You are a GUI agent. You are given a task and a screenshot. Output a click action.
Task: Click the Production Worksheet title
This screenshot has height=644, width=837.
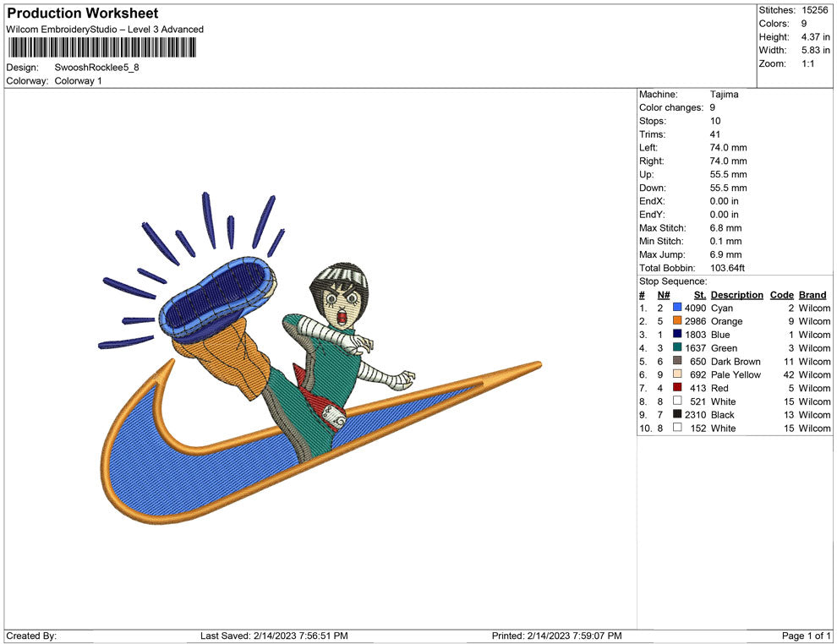click(83, 14)
